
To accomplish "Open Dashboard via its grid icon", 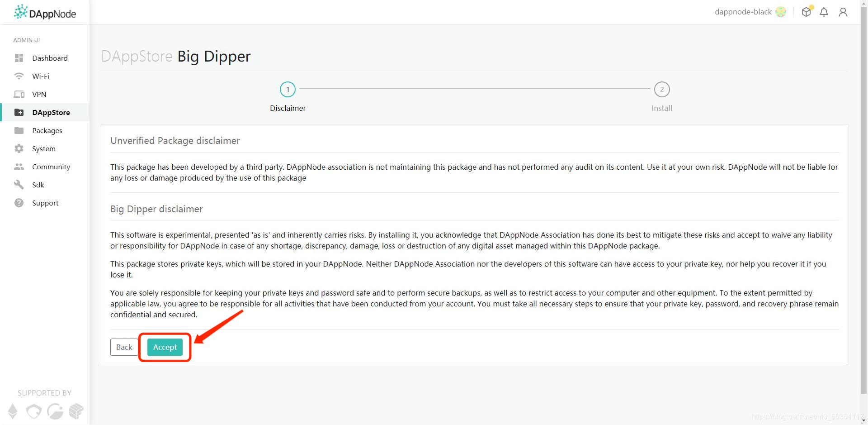I will [x=19, y=58].
